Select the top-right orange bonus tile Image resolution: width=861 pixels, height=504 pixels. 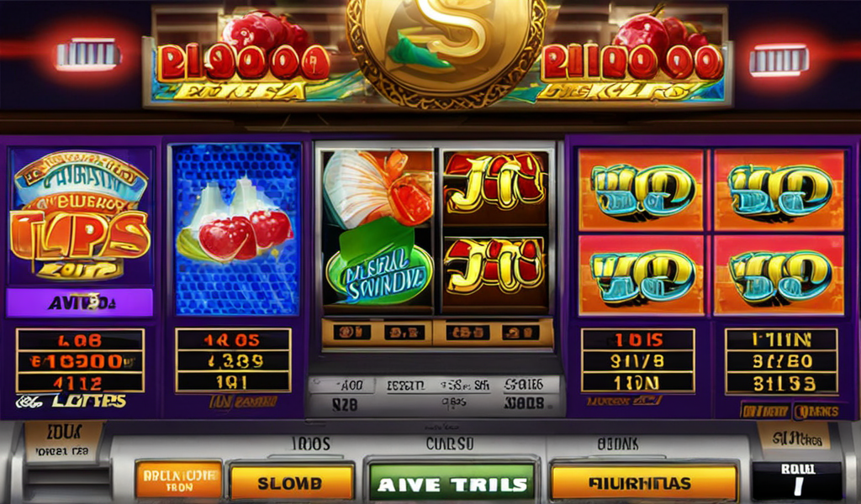779,190
